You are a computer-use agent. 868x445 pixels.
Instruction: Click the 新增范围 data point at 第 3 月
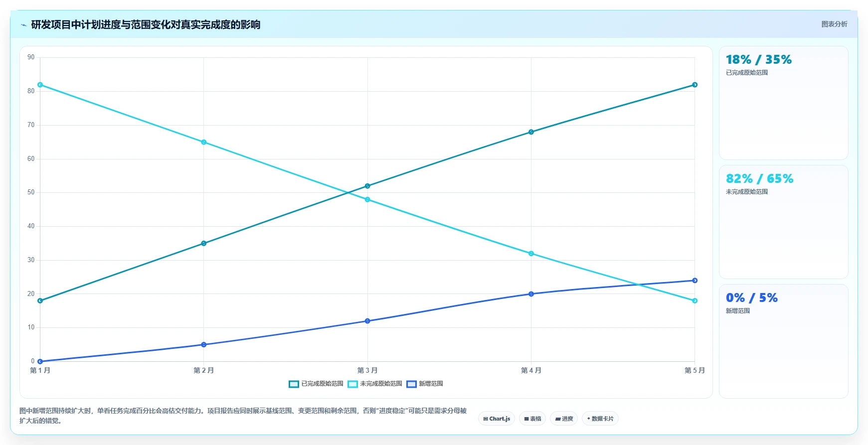coord(367,321)
